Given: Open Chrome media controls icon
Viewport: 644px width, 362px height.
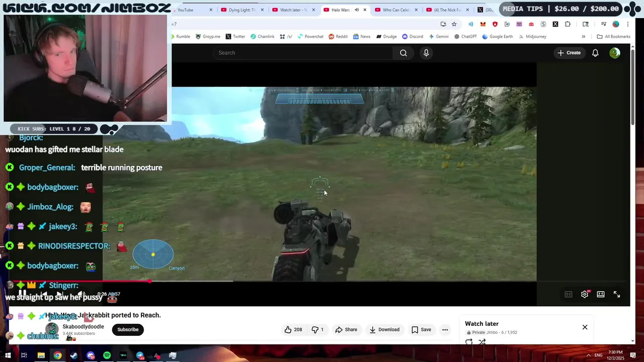Looking at the screenshot, I should pos(603,24).
